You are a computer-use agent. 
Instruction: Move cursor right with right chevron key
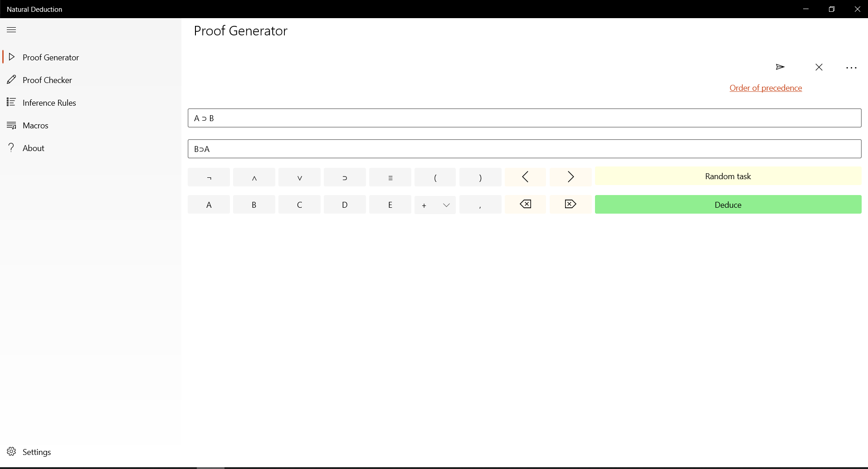point(571,177)
